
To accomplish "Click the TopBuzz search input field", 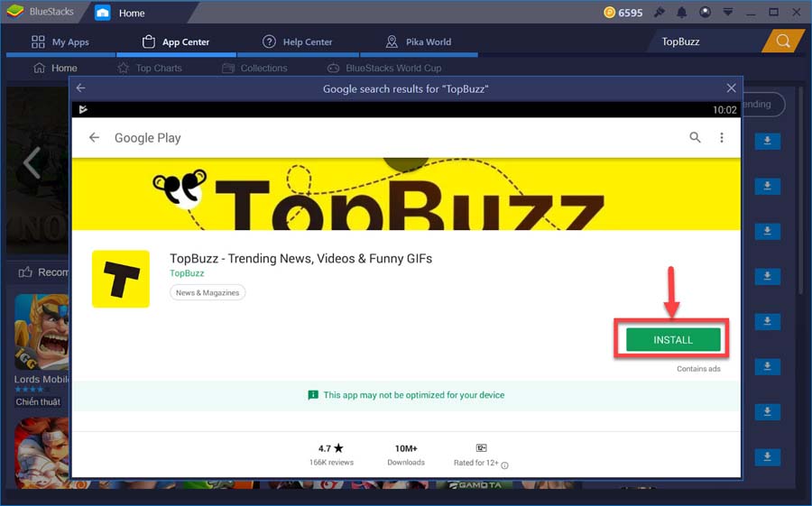I will (706, 41).
